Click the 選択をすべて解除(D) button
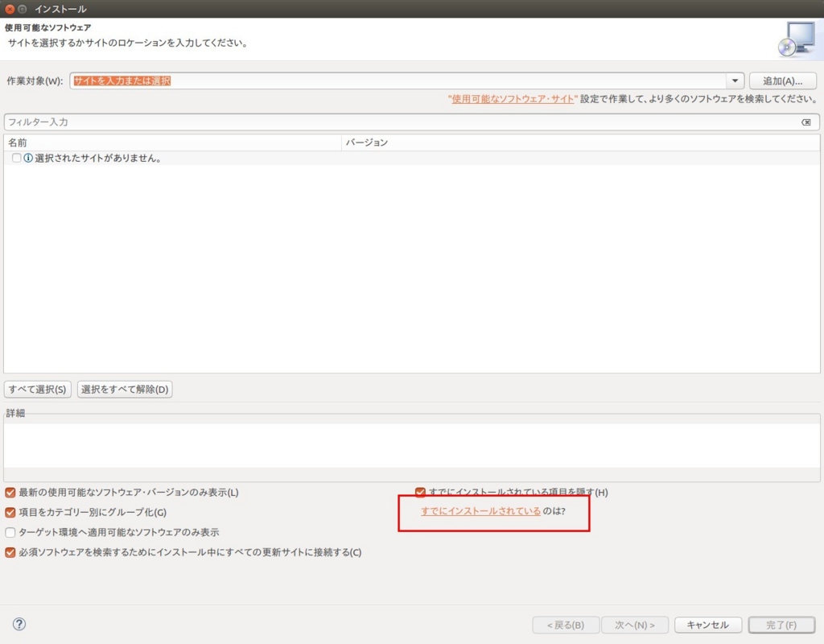 tap(125, 389)
